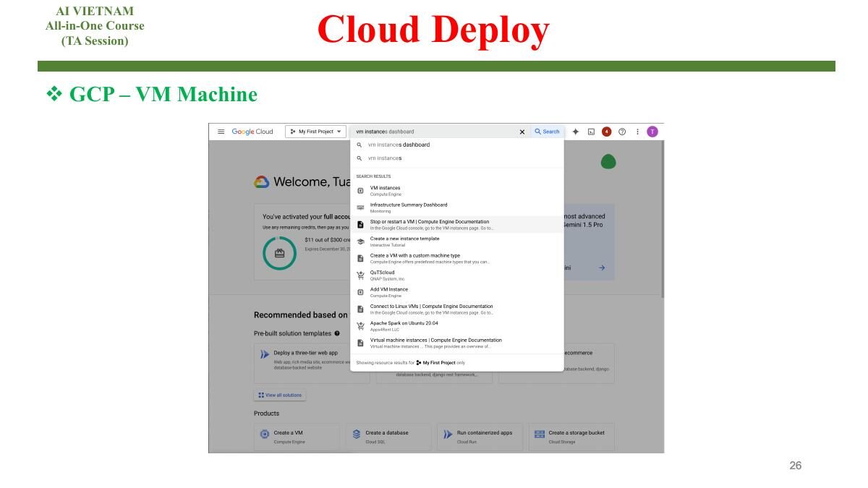The image size is (868, 488).
Task: Open Gemini AI sparkle icon
Action: click(576, 132)
